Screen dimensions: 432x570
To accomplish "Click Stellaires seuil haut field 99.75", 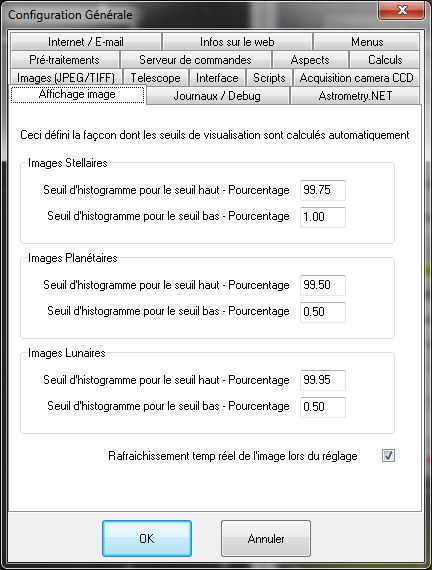I will 323,190.
